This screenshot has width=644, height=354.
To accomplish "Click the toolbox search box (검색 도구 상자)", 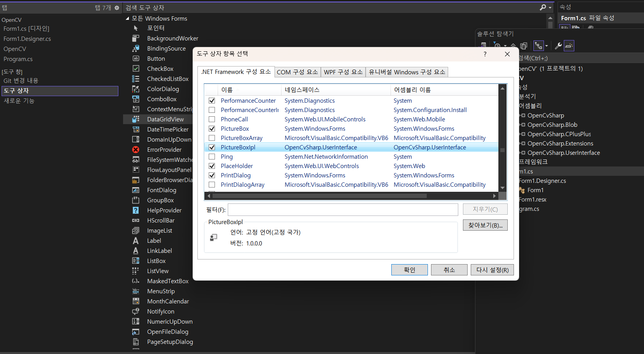I will (331, 8).
